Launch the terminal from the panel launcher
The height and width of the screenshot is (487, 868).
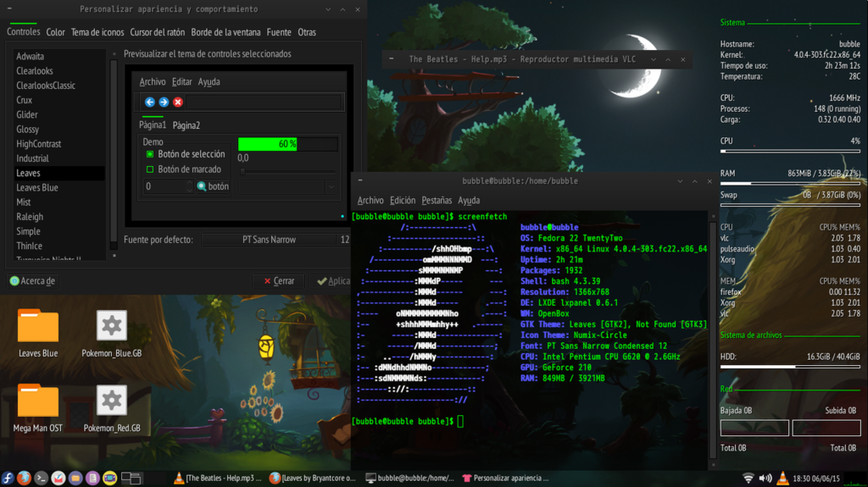(41, 478)
